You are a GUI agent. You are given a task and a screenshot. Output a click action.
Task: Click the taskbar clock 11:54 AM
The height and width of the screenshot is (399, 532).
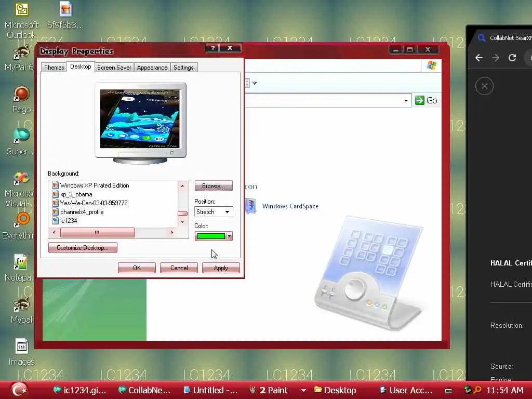pyautogui.click(x=504, y=390)
